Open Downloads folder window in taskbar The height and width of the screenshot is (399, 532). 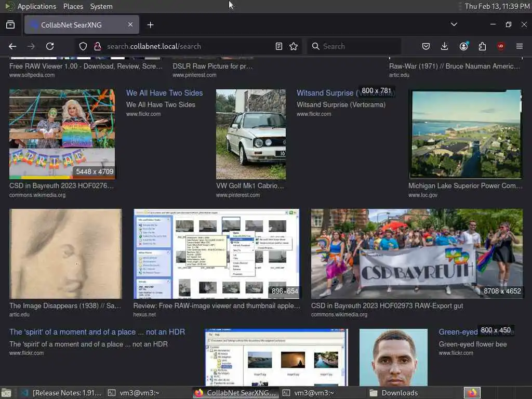pos(394,393)
